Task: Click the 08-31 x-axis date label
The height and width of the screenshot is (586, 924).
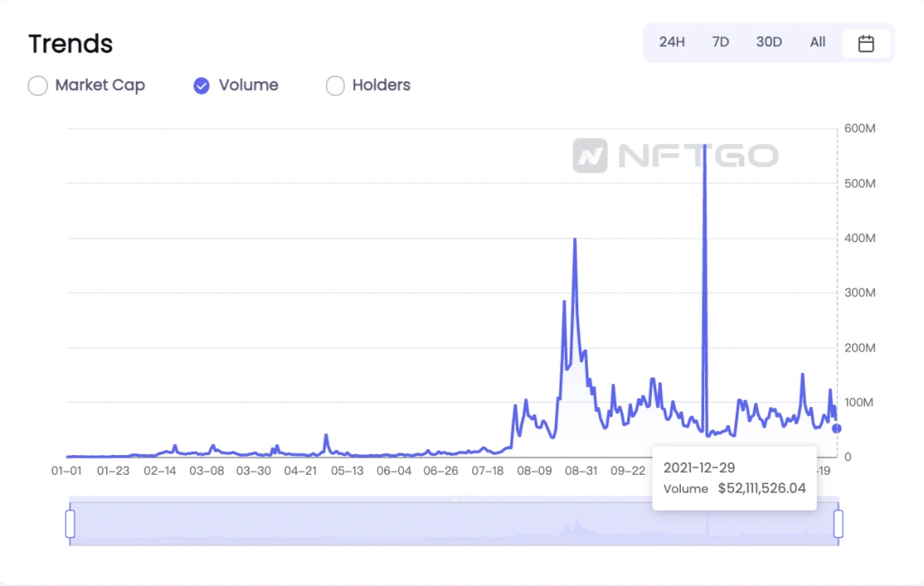Action: pos(580,471)
